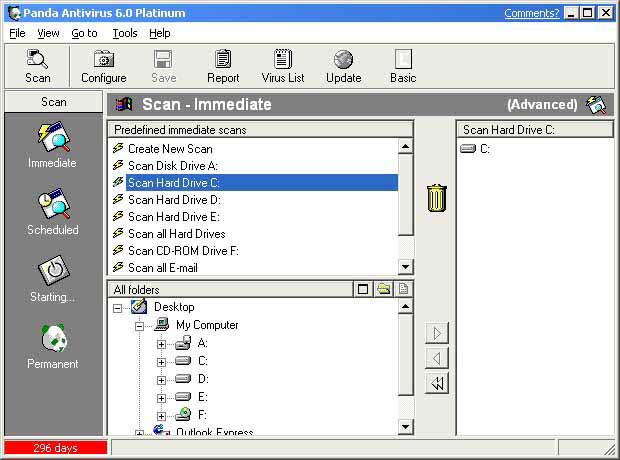This screenshot has width=620, height=460.
Task: Click the add-to-scan right arrow button
Action: (437, 333)
